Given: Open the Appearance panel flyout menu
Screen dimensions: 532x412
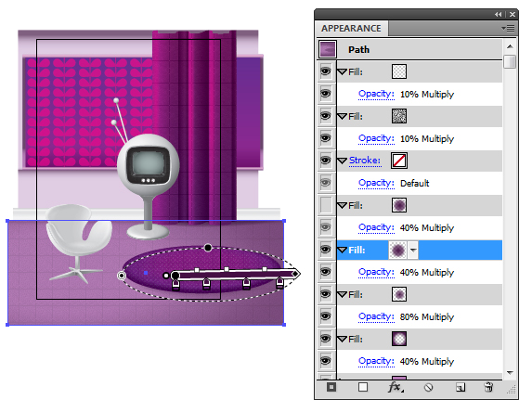Looking at the screenshot, I should pos(508,29).
